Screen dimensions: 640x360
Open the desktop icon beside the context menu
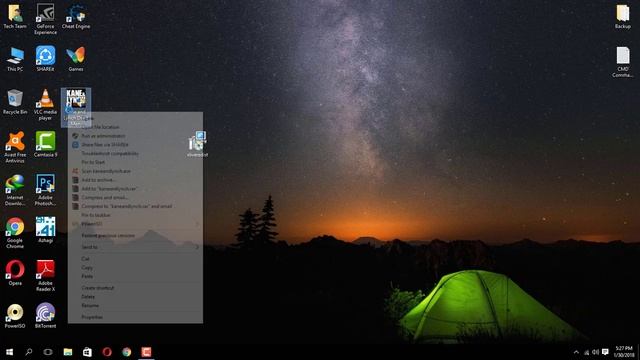coord(198,144)
